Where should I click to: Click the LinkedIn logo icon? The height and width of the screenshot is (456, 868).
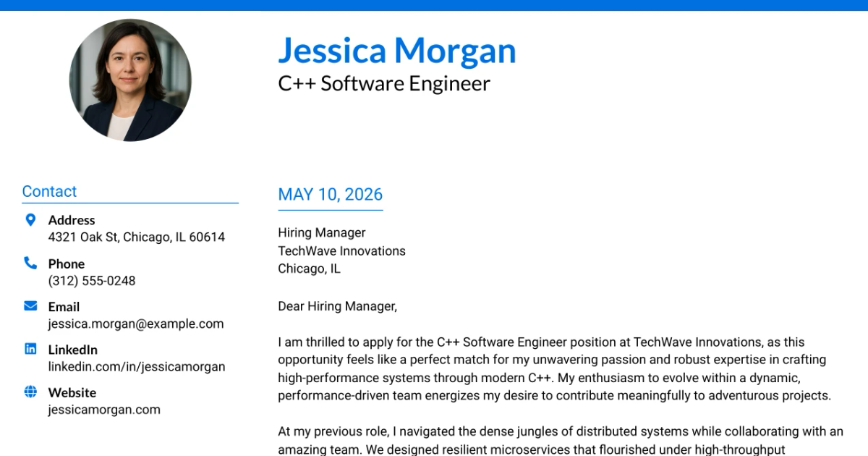(x=30, y=349)
